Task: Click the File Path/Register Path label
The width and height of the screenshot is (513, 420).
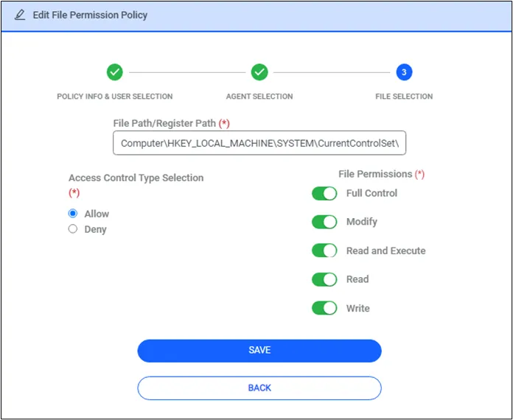Action: click(x=172, y=123)
